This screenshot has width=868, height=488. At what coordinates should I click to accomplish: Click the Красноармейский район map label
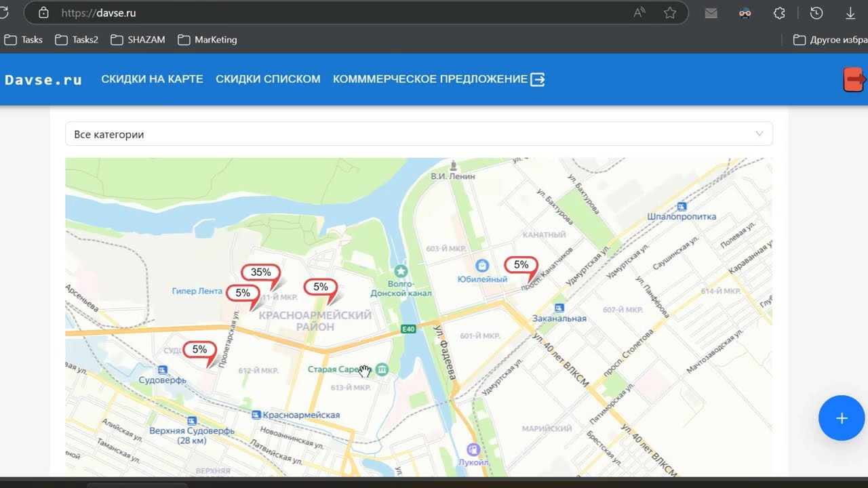click(x=315, y=321)
